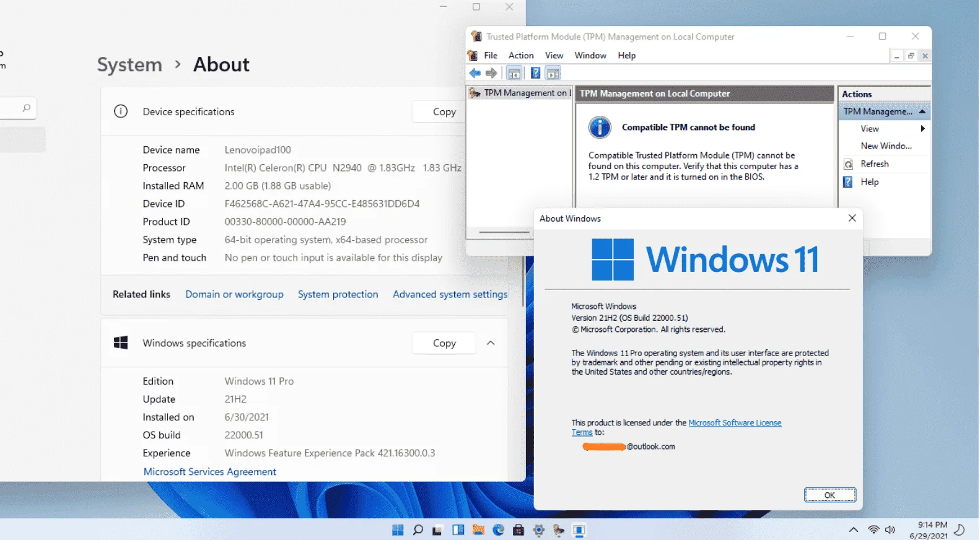The height and width of the screenshot is (540, 980).
Task: Click the search magnifier in Settings sidebar
Action: 26,108
